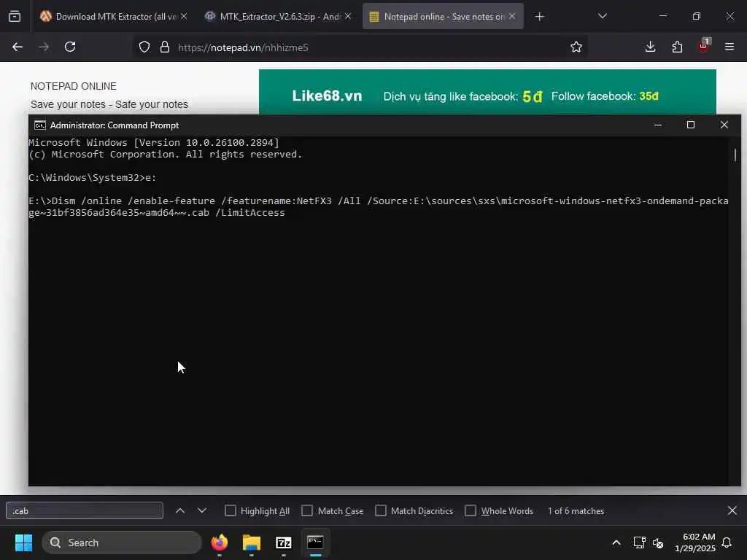
Task: Open a new browser tab
Action: click(x=539, y=17)
